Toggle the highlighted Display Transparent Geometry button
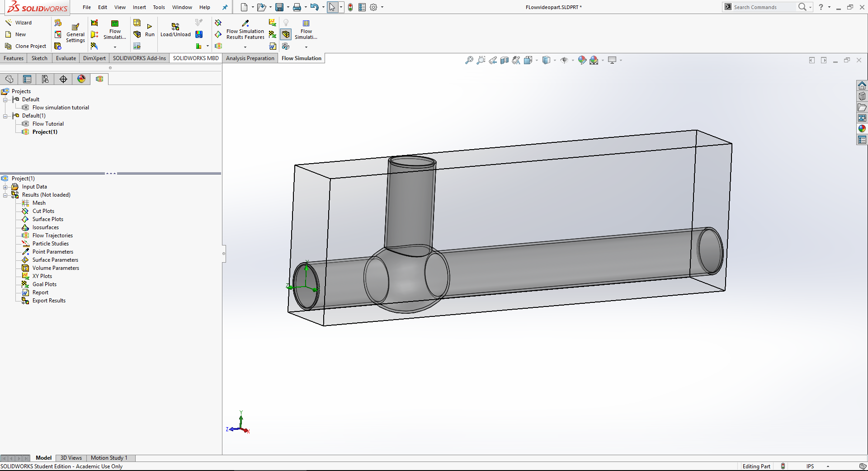This screenshot has height=471, width=868. [286, 34]
